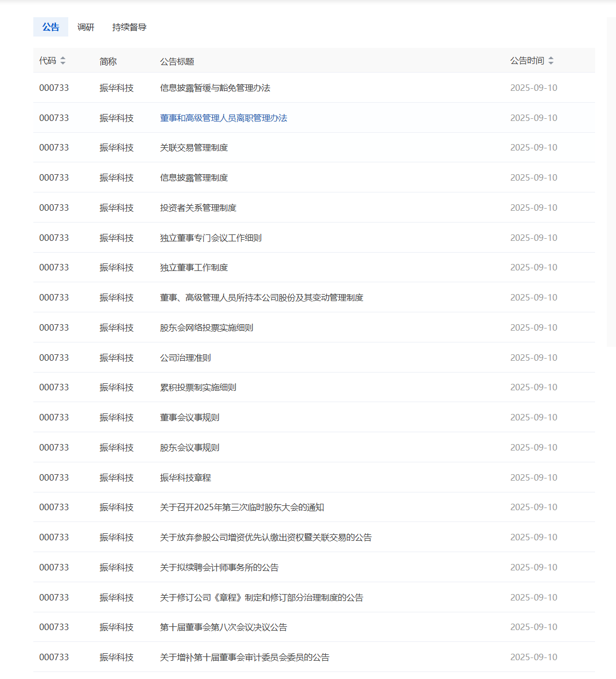Image resolution: width=616 pixels, height=679 pixels.
Task: Click the date in 投资者关系管理制度 row
Action: click(x=534, y=208)
